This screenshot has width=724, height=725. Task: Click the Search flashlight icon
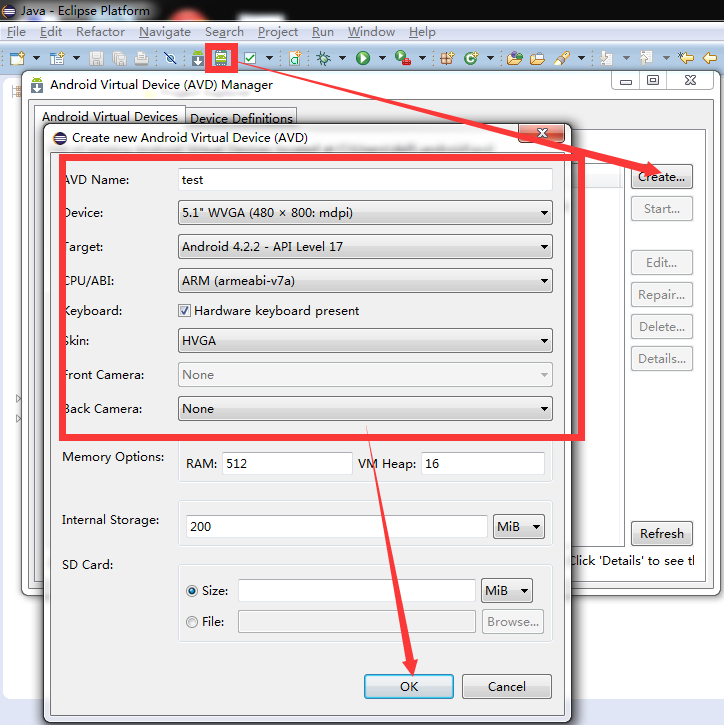click(x=561, y=58)
